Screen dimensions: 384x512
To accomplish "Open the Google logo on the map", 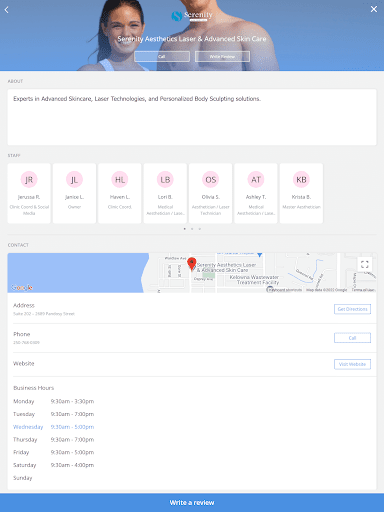I will 22,287.
